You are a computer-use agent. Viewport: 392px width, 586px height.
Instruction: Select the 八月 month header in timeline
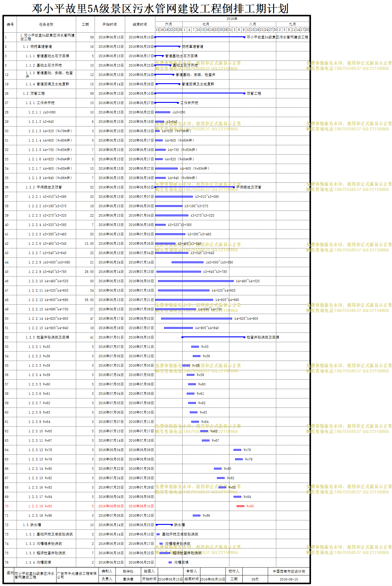point(253,24)
